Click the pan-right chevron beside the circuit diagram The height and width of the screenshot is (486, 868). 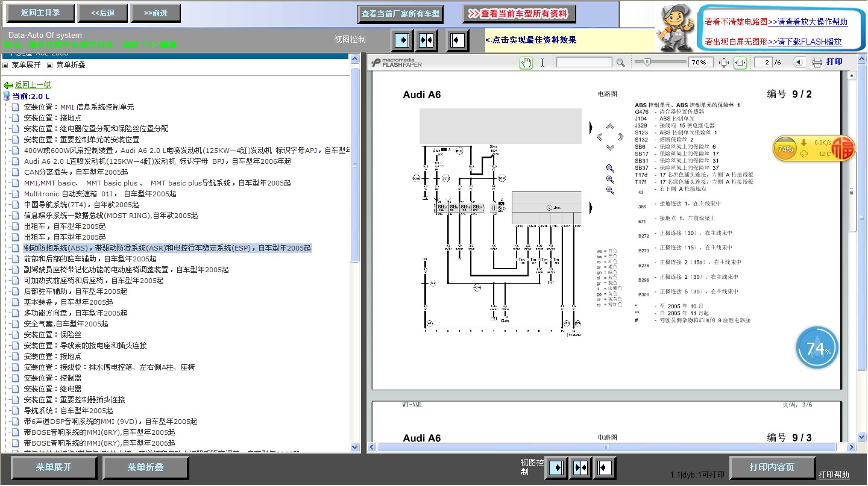click(x=621, y=137)
